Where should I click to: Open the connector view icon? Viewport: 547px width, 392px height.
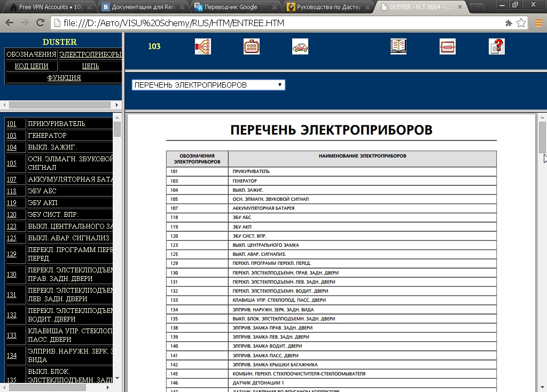[x=252, y=46]
